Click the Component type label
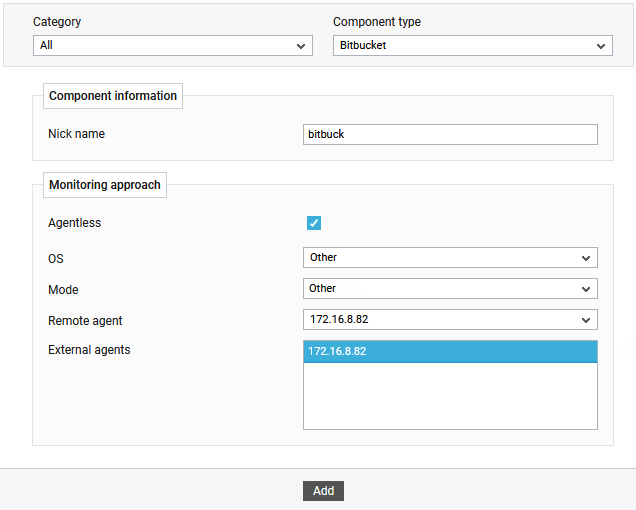 (377, 22)
